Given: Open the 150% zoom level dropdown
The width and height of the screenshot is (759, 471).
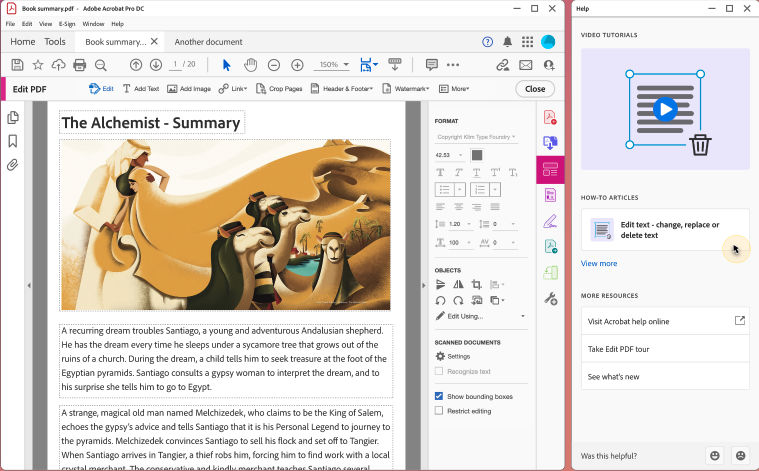Looking at the screenshot, I should coord(330,65).
